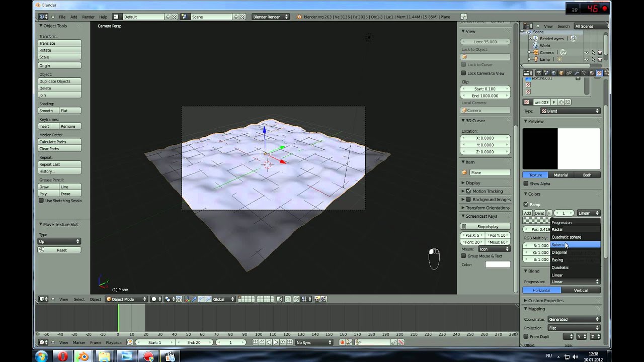Toggle snap magnet icon in viewport header
The image size is (644, 362).
click(x=296, y=299)
